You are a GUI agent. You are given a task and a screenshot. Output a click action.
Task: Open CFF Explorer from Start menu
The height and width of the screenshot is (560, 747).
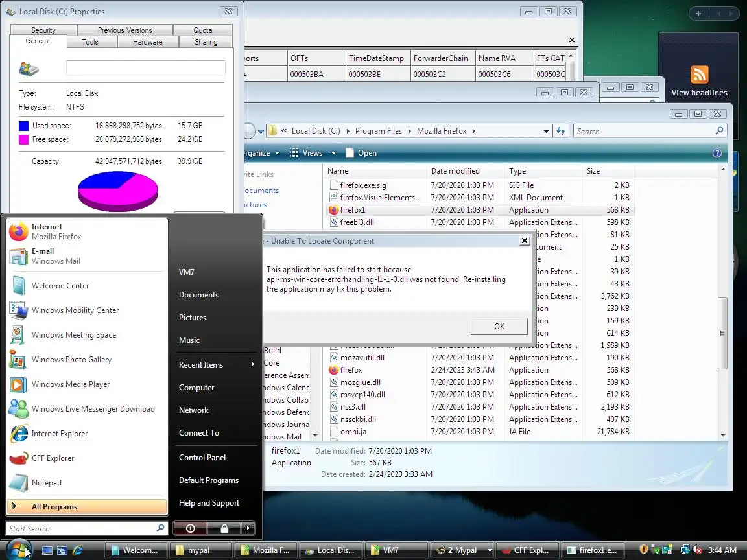tap(87, 458)
